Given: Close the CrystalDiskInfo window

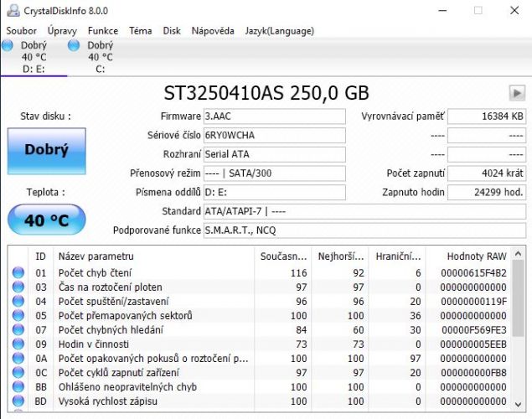Looking at the screenshot, I should coord(514,11).
